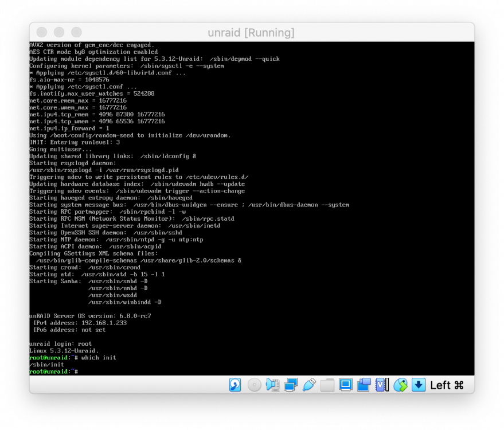Click the 'Starting OpenSSH SSH daemon' line
Screen dimensions: 504x430
pyautogui.click(x=106, y=232)
